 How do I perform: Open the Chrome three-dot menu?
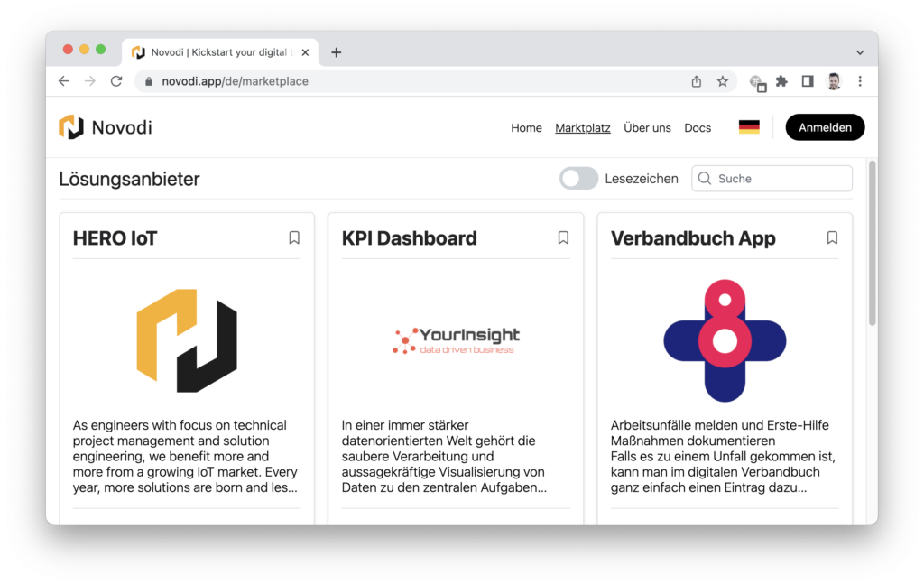860,81
